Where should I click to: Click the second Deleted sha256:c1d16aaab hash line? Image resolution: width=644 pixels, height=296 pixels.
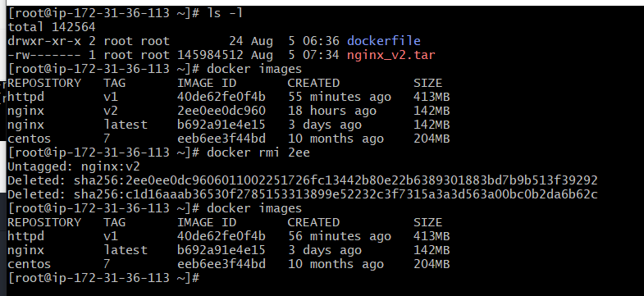pos(302,194)
